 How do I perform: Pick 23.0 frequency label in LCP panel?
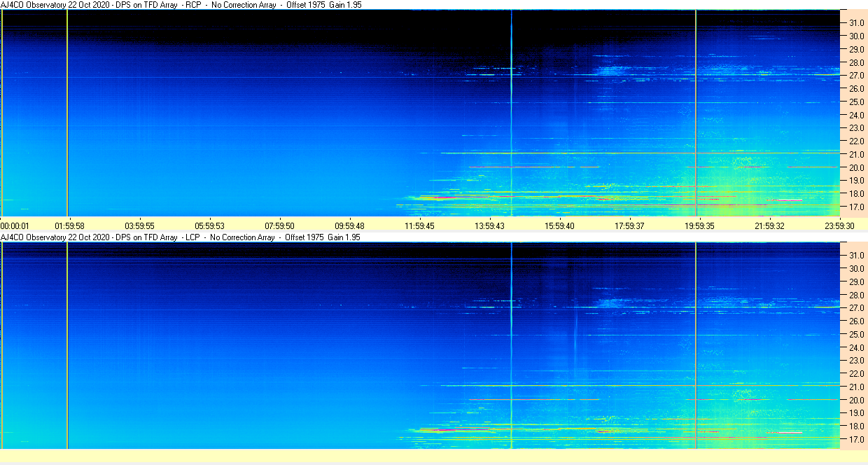click(856, 361)
